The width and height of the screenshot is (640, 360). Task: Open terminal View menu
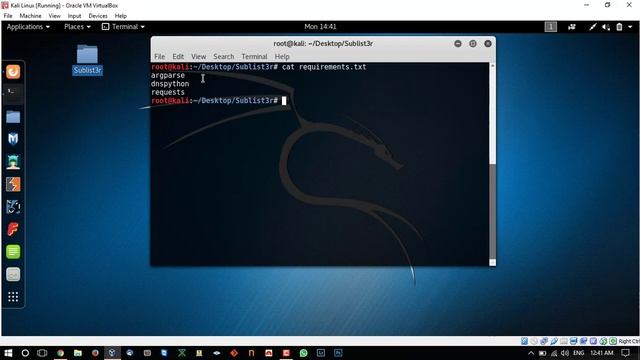[x=198, y=56]
